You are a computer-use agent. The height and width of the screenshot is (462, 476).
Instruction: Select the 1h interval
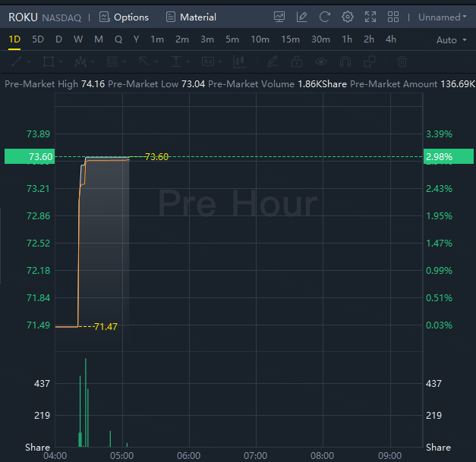click(x=347, y=39)
